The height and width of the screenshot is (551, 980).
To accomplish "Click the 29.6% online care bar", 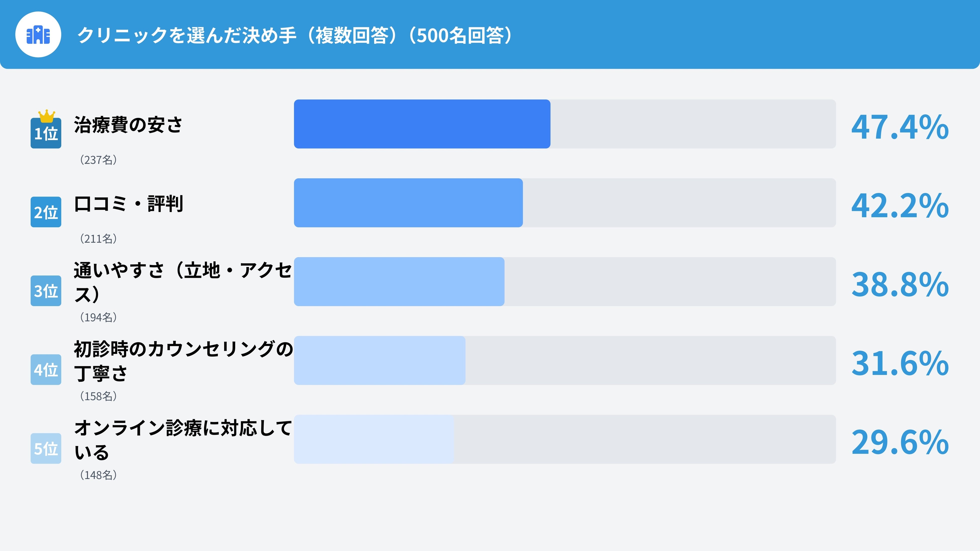I will pos(374,439).
